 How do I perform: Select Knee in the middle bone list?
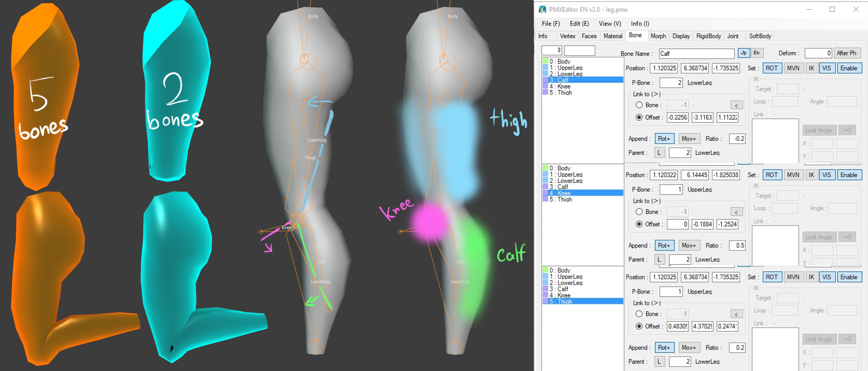582,193
